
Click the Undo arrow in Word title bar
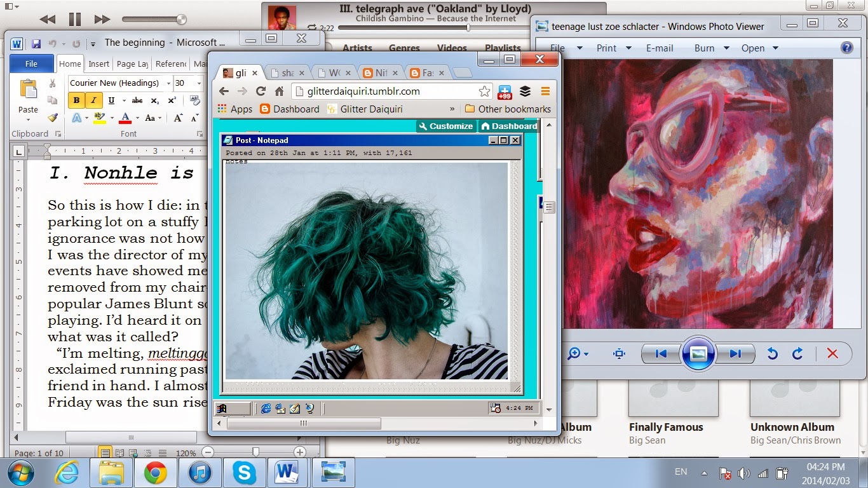(52, 43)
